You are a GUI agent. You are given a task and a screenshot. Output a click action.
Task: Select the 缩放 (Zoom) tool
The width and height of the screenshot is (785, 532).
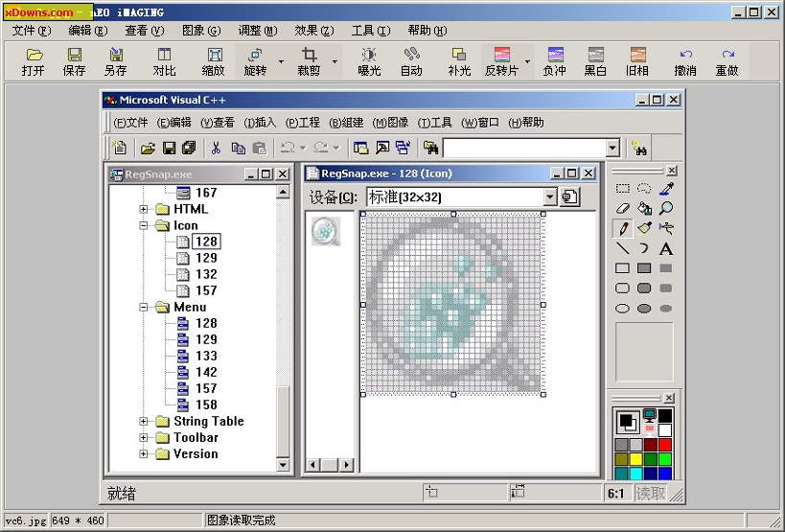tap(214, 61)
